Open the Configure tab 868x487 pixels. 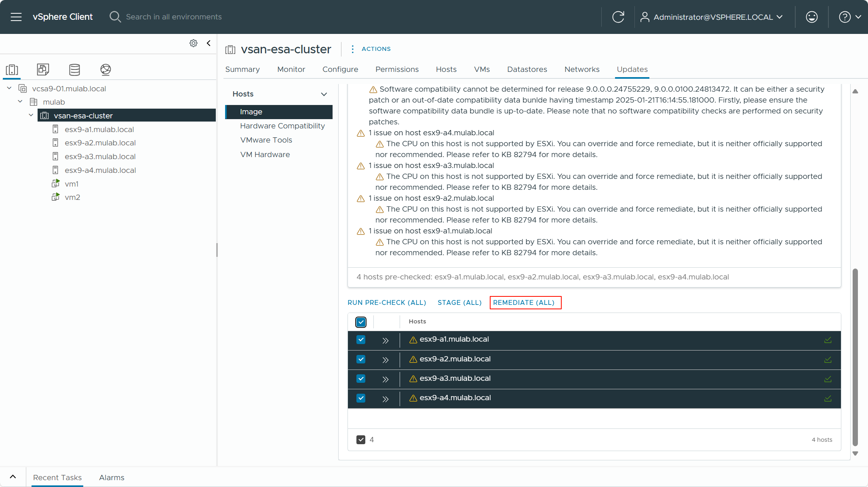point(340,69)
